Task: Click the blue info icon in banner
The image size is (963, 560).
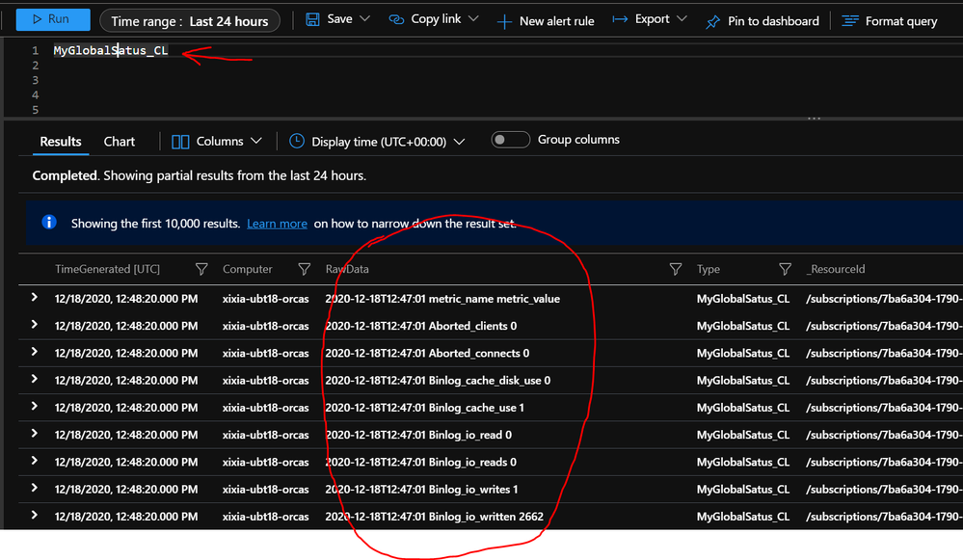Action: click(x=49, y=223)
